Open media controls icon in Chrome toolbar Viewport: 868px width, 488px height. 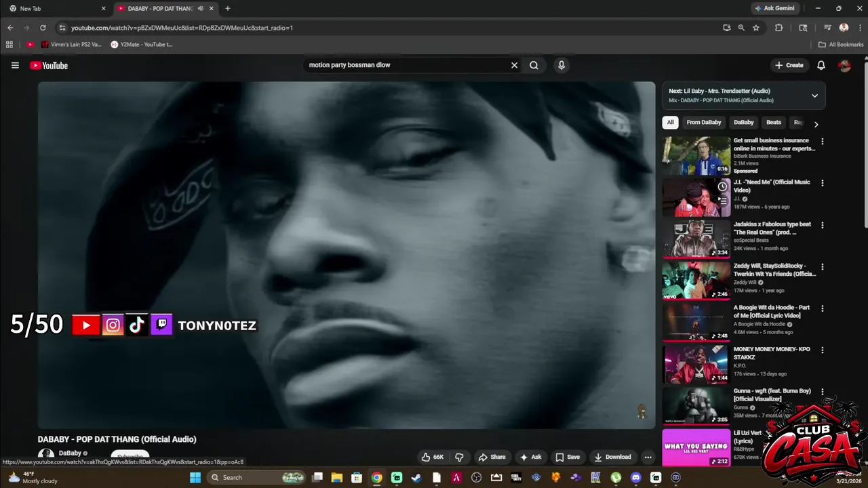tap(827, 28)
